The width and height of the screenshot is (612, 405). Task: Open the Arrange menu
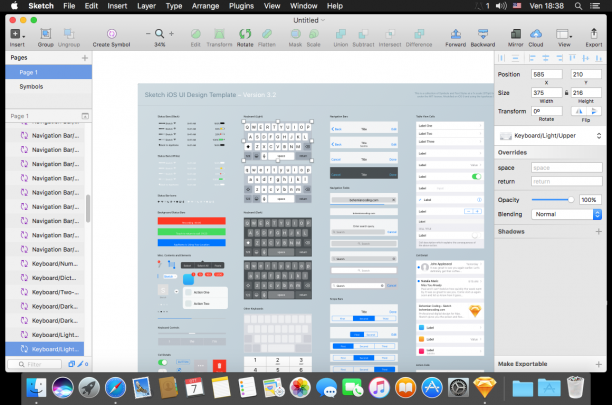pyautogui.click(x=205, y=6)
